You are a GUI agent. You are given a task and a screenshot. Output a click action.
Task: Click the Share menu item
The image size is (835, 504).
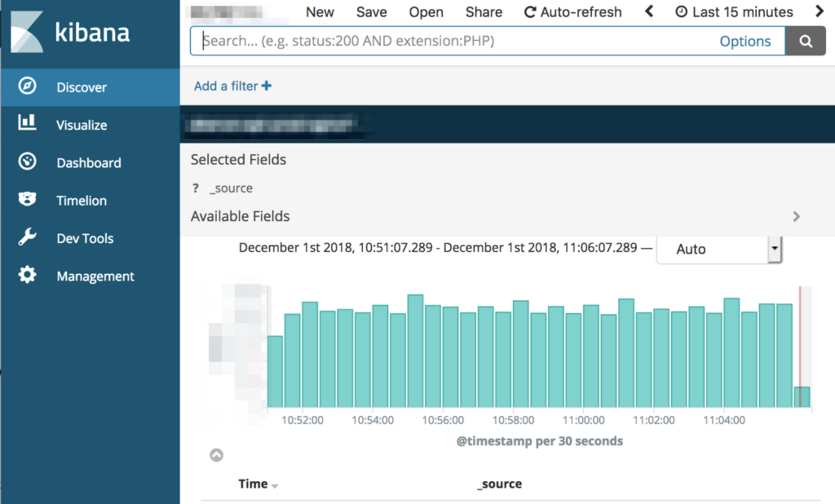484,12
